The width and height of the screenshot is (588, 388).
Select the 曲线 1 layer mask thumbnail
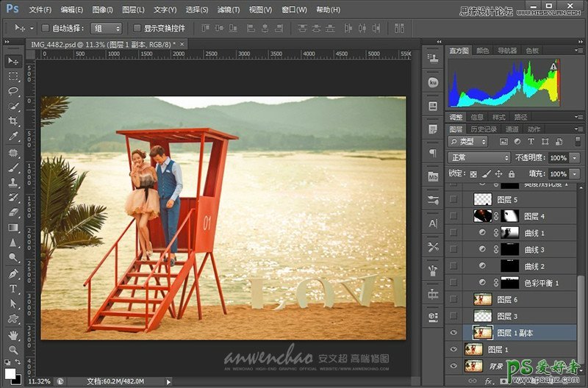[509, 233]
